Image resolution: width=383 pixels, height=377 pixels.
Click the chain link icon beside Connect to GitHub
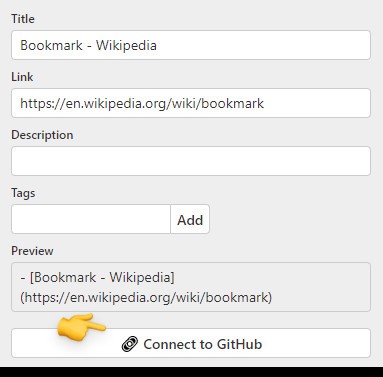tap(130, 344)
